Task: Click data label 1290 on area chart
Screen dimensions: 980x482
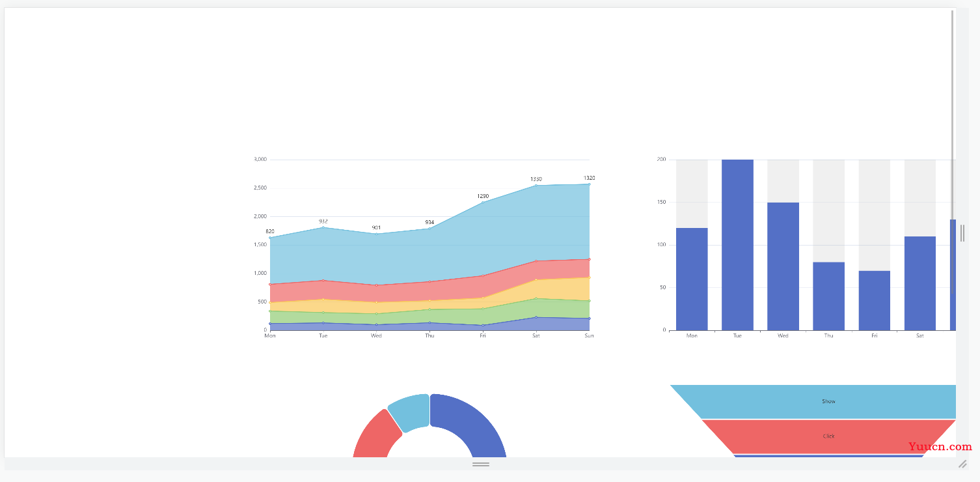Action: point(483,196)
